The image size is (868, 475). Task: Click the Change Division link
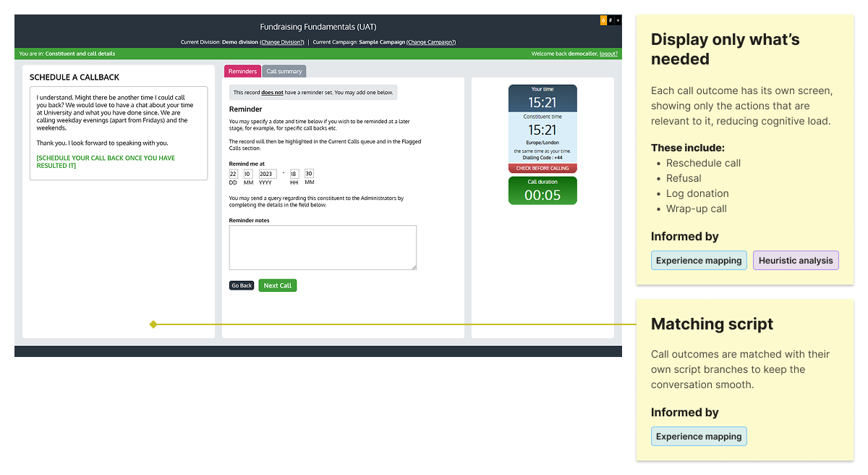[x=282, y=42]
